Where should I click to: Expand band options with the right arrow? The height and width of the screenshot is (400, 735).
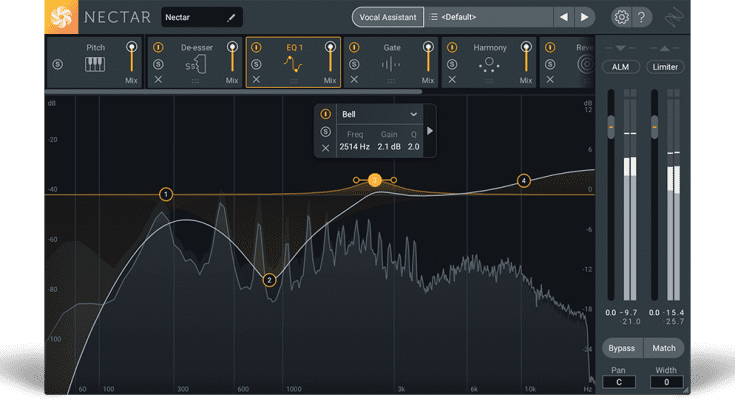tap(430, 131)
